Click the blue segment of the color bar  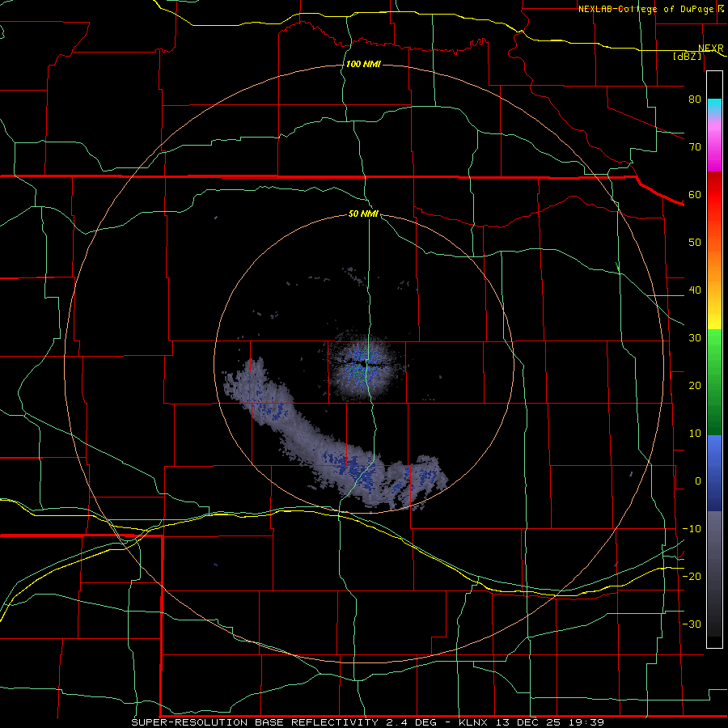click(x=714, y=473)
